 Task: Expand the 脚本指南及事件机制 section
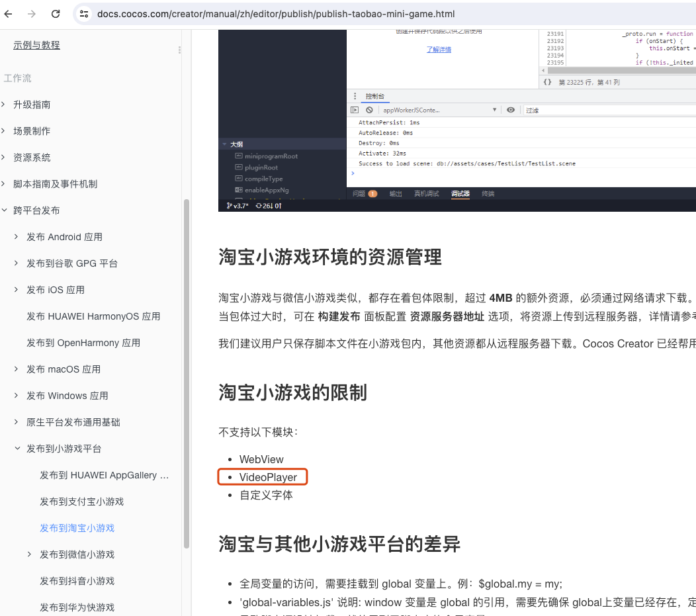coord(3,184)
